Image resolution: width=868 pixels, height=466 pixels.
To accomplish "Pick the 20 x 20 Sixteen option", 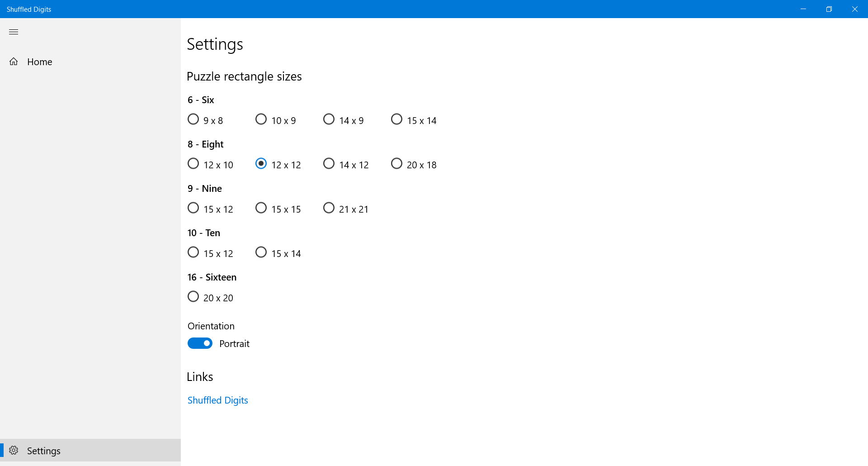I will click(193, 297).
